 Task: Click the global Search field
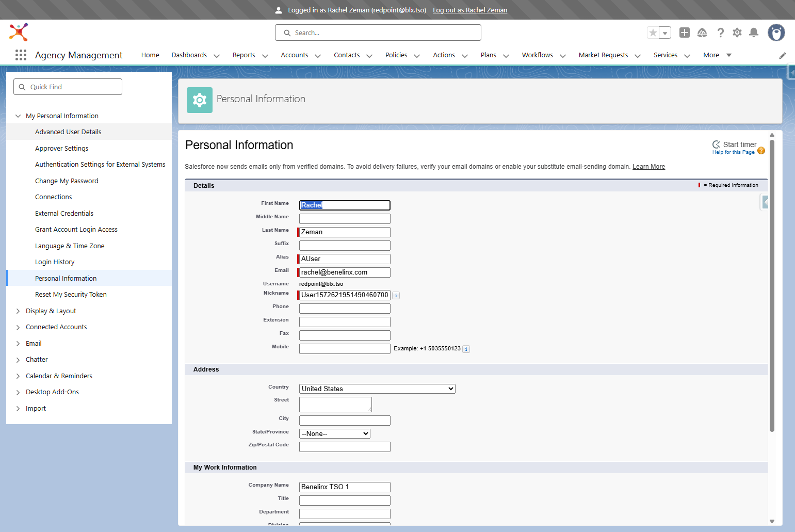click(x=378, y=33)
